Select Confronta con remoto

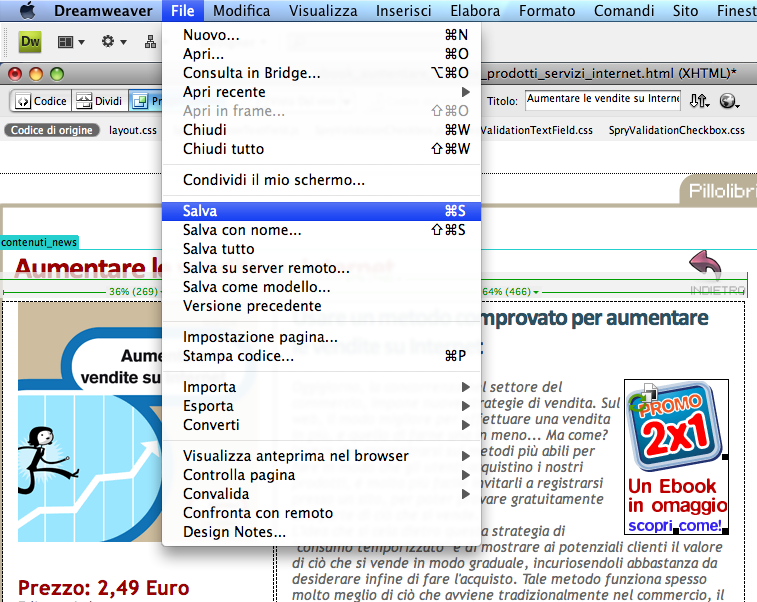(321, 513)
